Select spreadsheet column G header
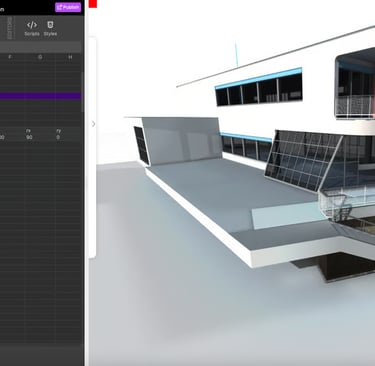 tap(40, 57)
